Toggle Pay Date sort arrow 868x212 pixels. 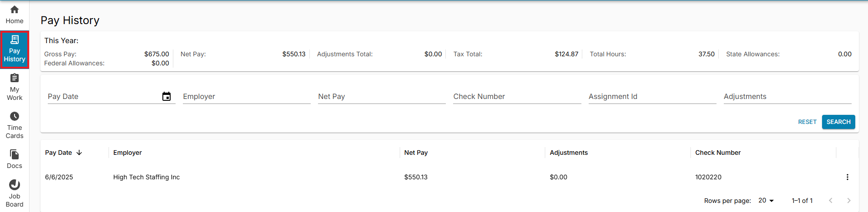pos(79,153)
